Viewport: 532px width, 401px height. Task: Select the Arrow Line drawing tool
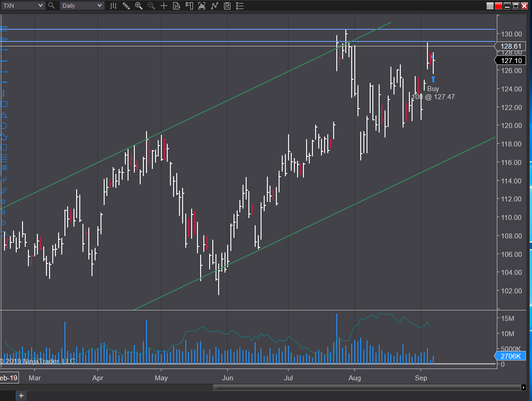tap(4, 72)
